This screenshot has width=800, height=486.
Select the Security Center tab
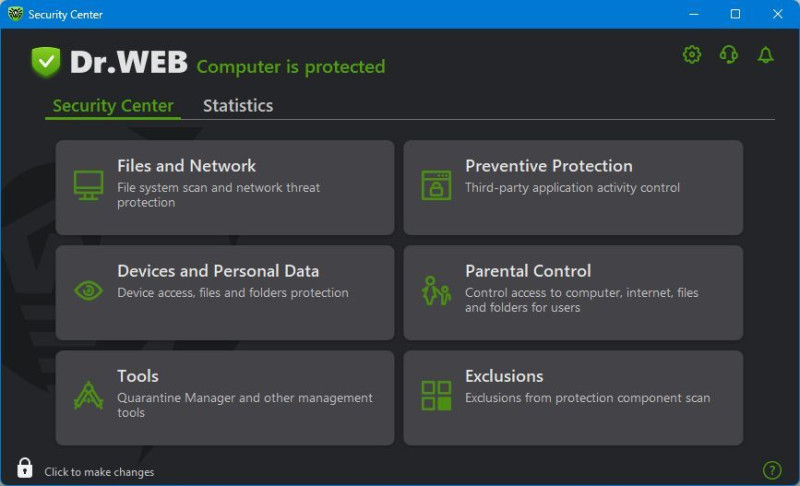coord(113,106)
